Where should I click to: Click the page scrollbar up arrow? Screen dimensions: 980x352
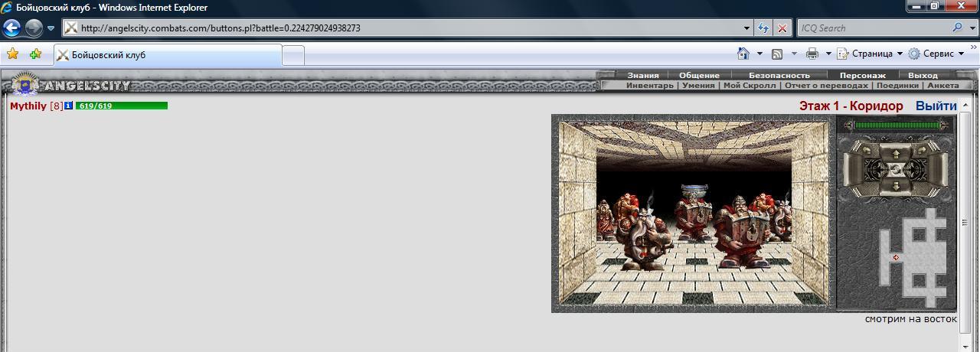point(965,103)
